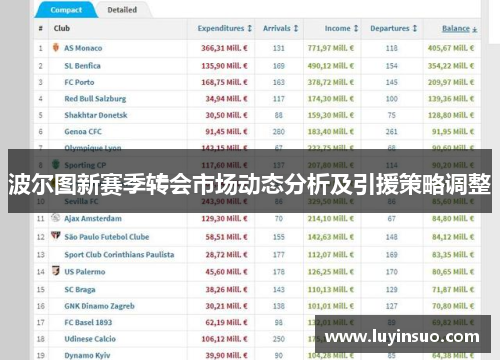500x362 pixels.
Task: Open the Sevilla FC link
Action: [81, 201]
